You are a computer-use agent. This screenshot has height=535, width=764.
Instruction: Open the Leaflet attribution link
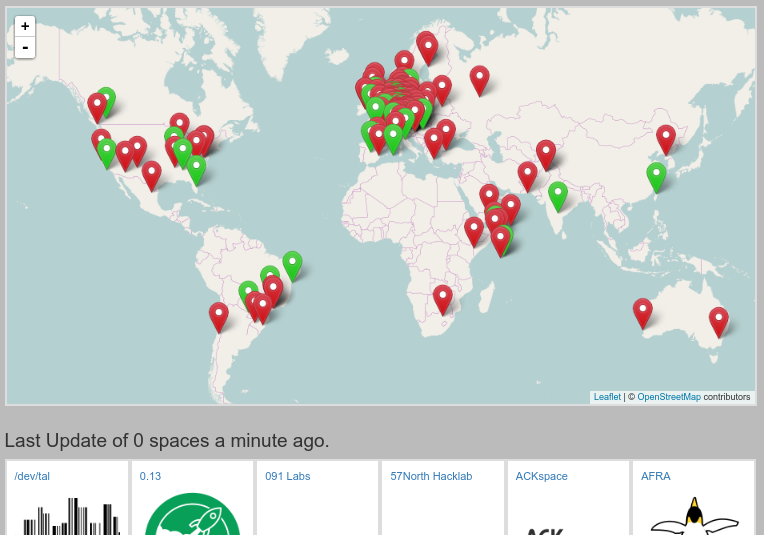point(607,397)
